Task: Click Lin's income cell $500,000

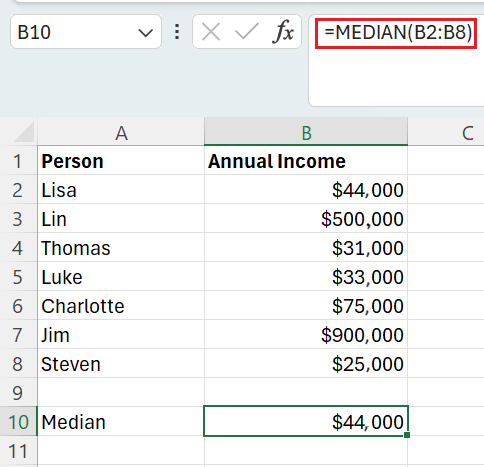Action: 306,219
